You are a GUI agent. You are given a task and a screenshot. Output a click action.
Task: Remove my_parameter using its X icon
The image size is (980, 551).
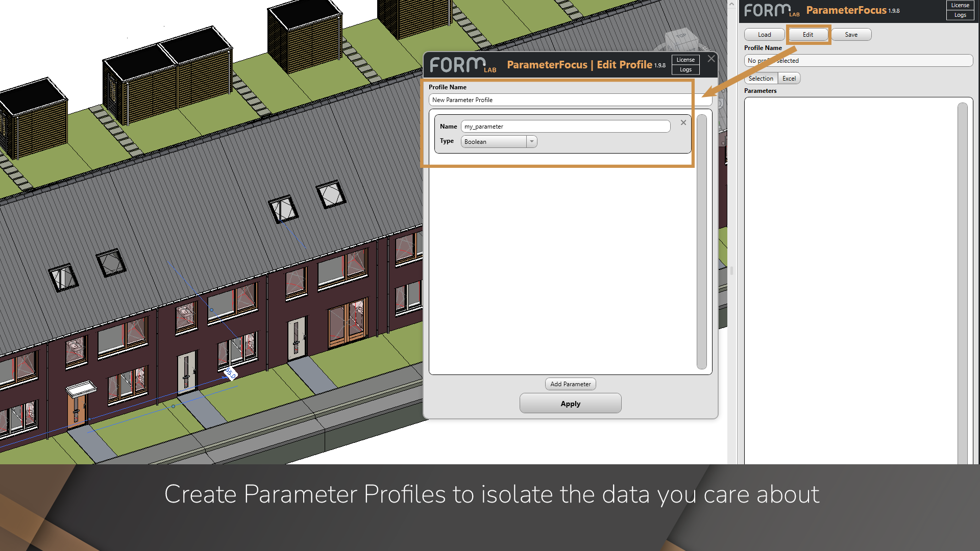coord(683,122)
